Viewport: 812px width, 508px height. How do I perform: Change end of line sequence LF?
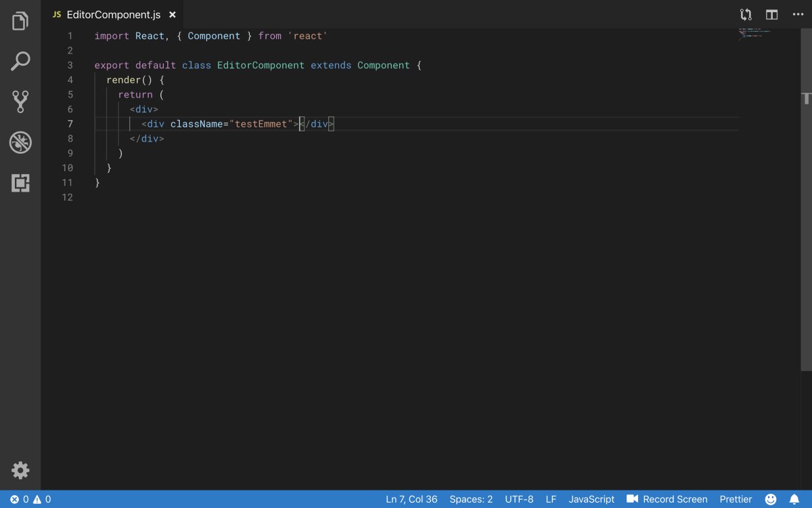[551, 499]
